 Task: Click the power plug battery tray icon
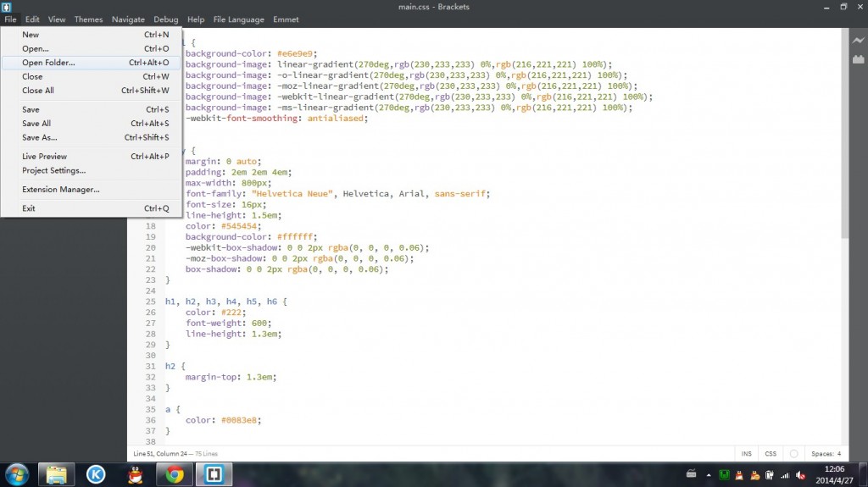coord(770,475)
